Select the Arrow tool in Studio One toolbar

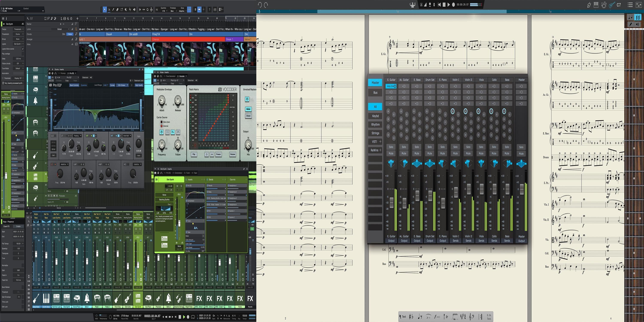coord(105,9)
